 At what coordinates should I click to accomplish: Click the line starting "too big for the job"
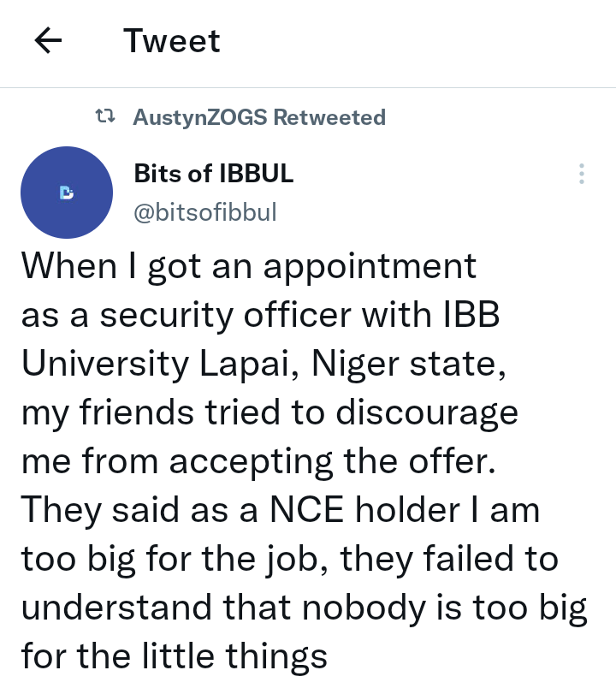tap(289, 559)
